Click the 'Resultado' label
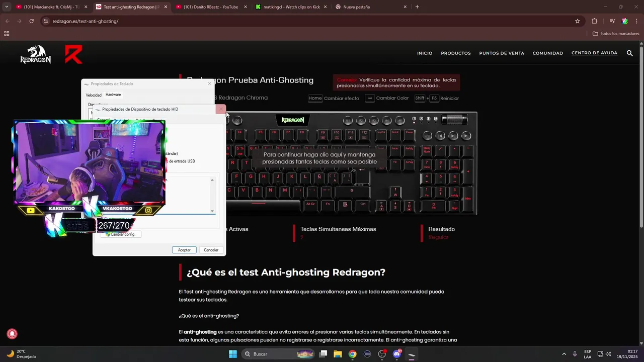The width and height of the screenshot is (644, 362). click(442, 229)
